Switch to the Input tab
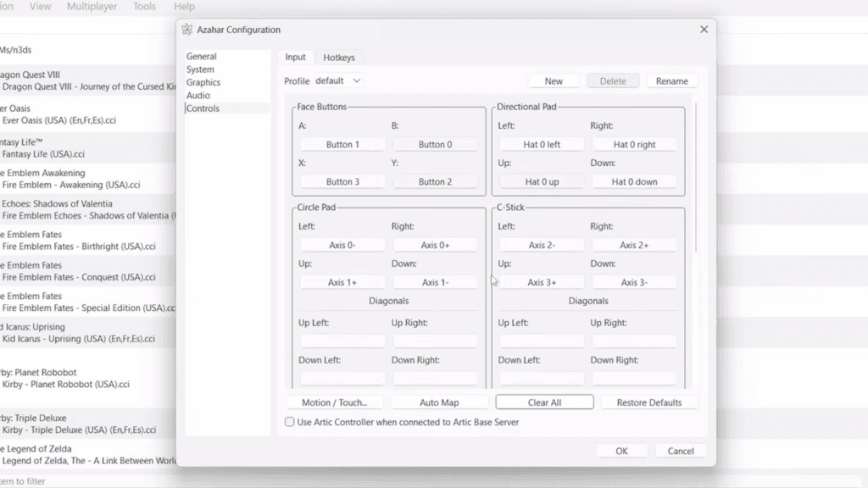This screenshot has width=868, height=488. click(295, 57)
